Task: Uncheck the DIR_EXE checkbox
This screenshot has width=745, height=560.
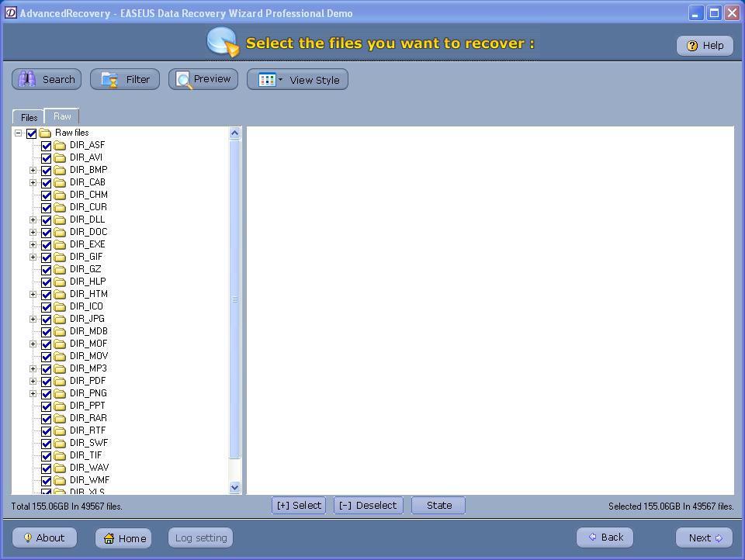Action: [46, 245]
